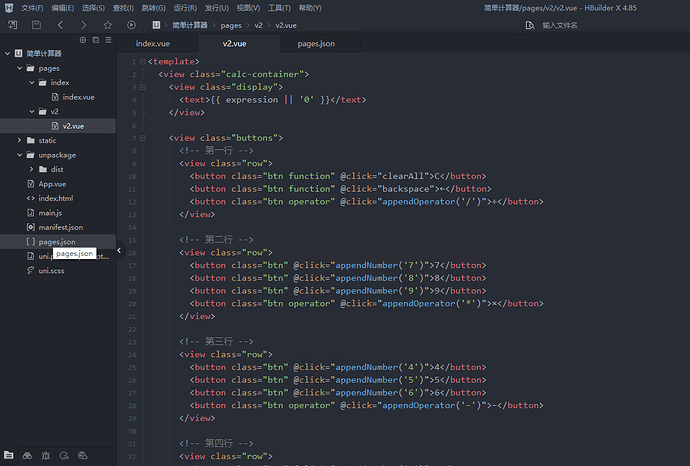This screenshot has height=466, width=690.
Task: Click the back navigation arrow
Action: (x=60, y=24)
